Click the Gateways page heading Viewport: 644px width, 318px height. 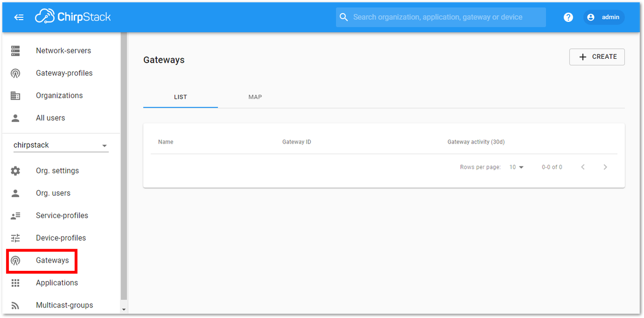pyautogui.click(x=164, y=60)
